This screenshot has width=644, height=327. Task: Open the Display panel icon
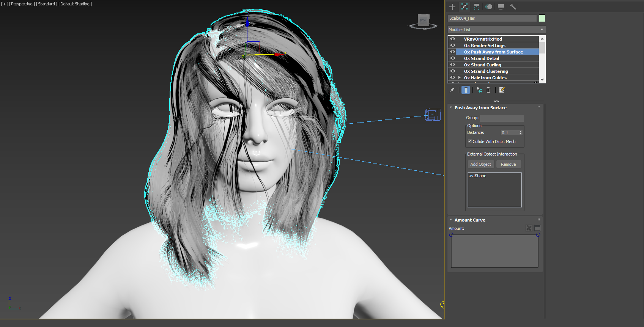click(501, 7)
